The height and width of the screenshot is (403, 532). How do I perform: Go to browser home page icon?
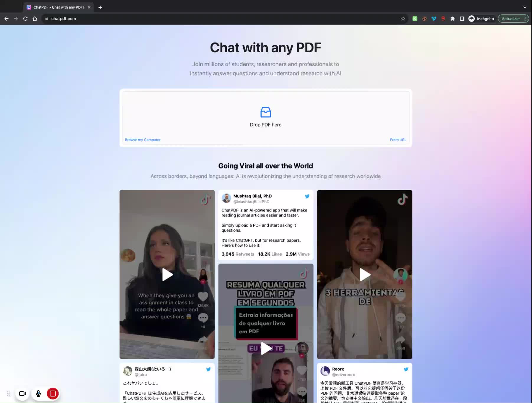click(x=35, y=19)
